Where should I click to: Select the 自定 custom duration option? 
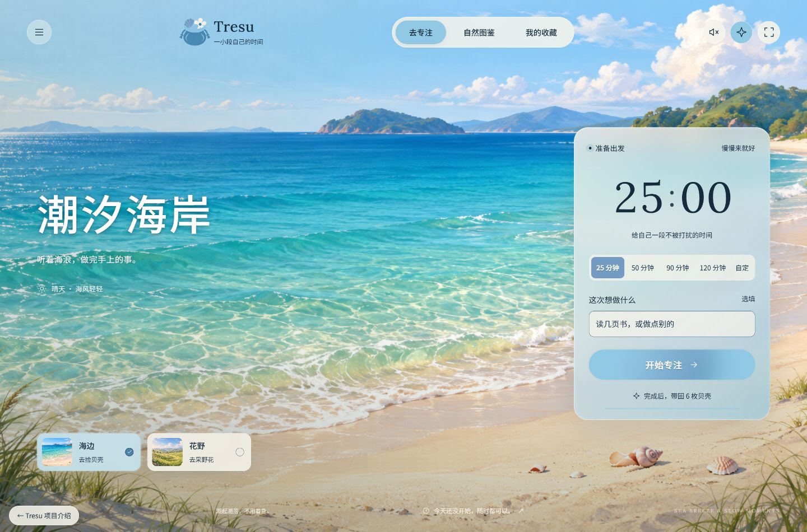(x=742, y=268)
